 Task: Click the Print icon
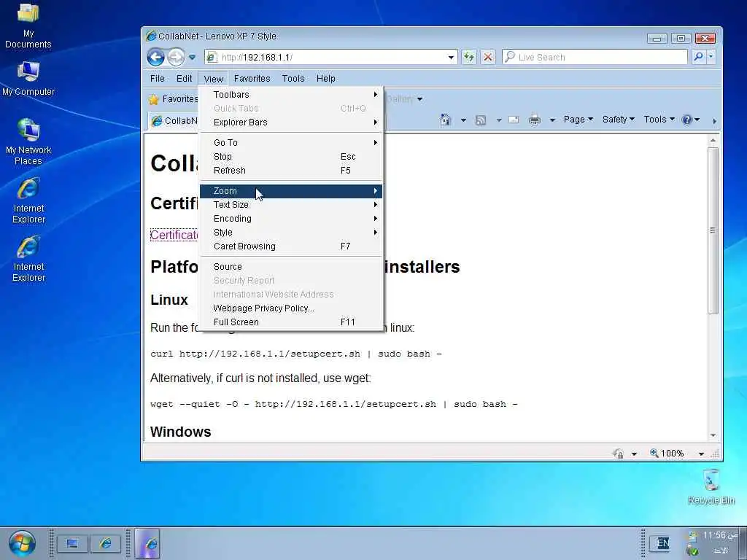click(535, 120)
